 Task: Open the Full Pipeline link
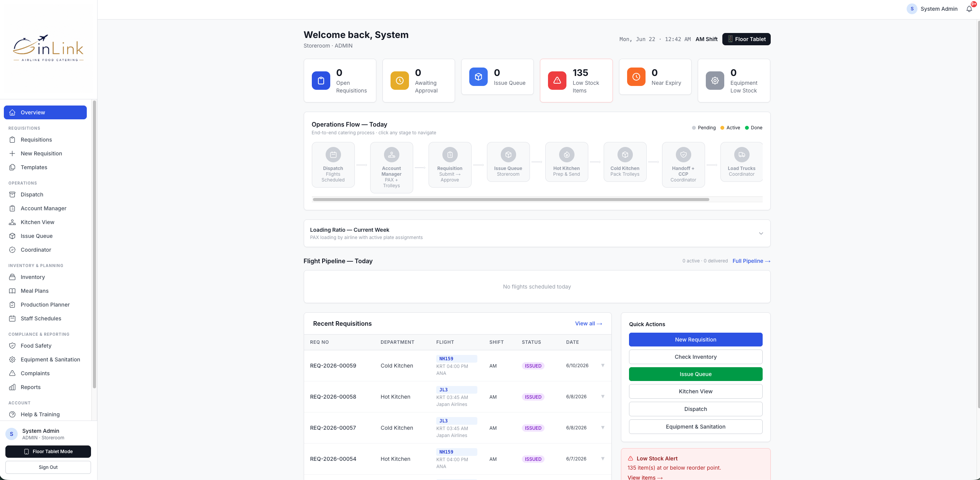coord(751,261)
